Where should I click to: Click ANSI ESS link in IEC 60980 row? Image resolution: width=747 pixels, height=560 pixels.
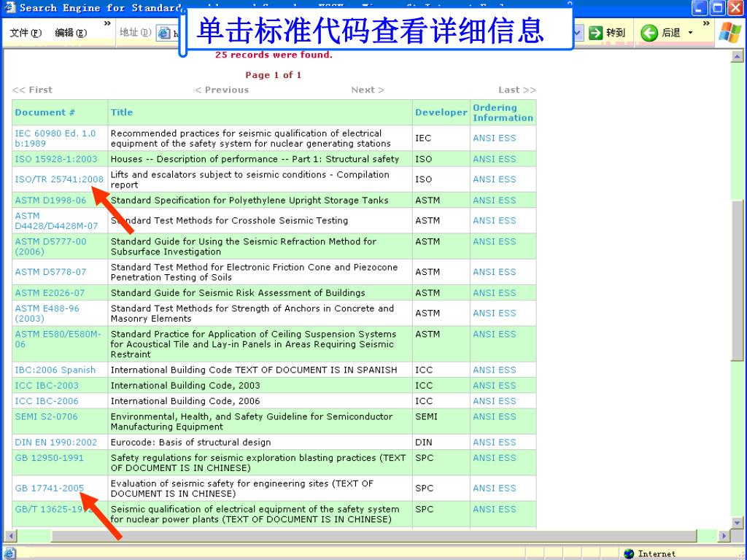click(495, 138)
